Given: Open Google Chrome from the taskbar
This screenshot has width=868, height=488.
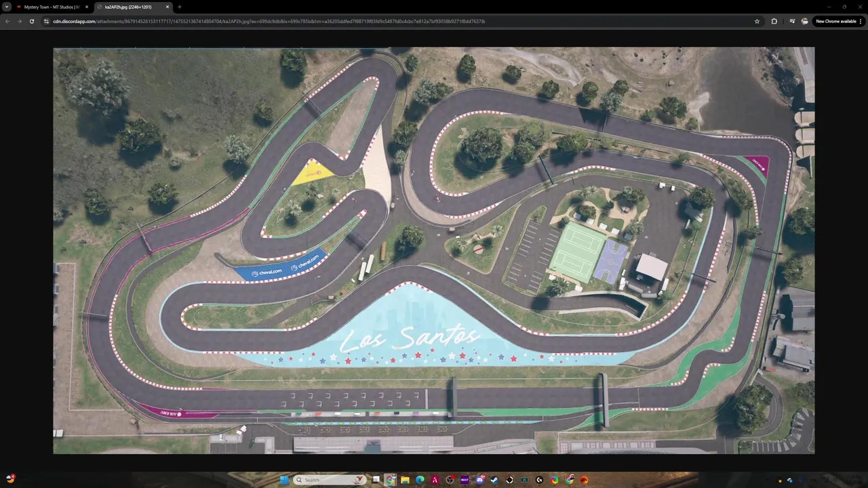Looking at the screenshot, I should (x=390, y=480).
